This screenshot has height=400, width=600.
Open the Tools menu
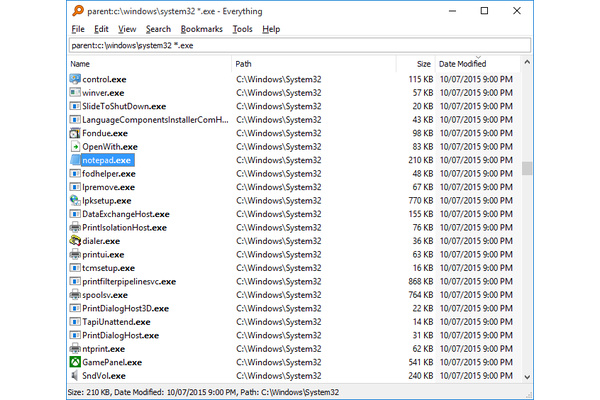pyautogui.click(x=243, y=29)
